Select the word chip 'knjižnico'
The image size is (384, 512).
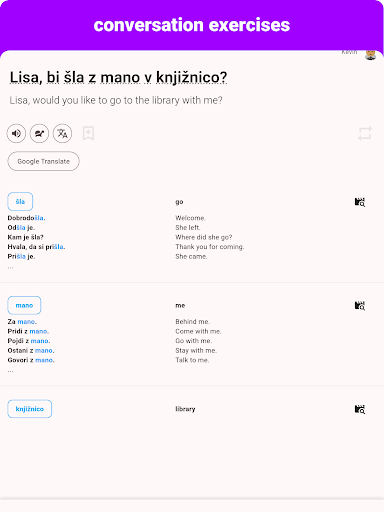pyautogui.click(x=30, y=409)
